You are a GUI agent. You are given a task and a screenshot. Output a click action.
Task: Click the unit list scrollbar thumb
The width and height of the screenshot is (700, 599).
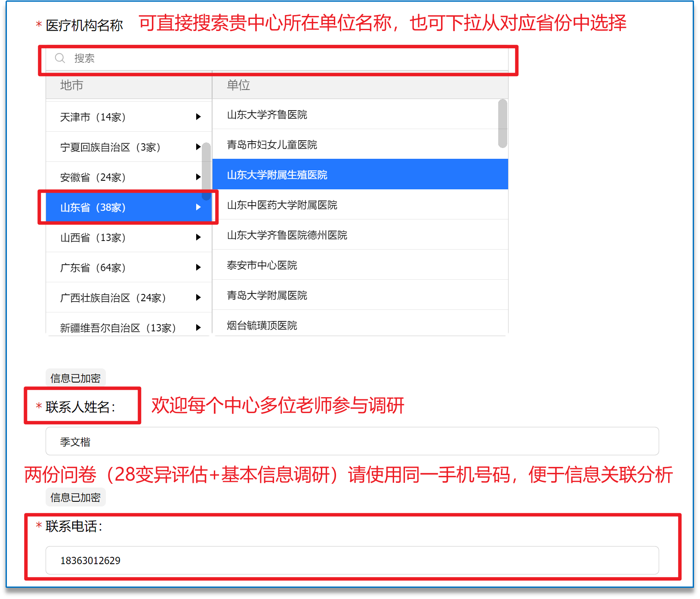tap(502, 124)
